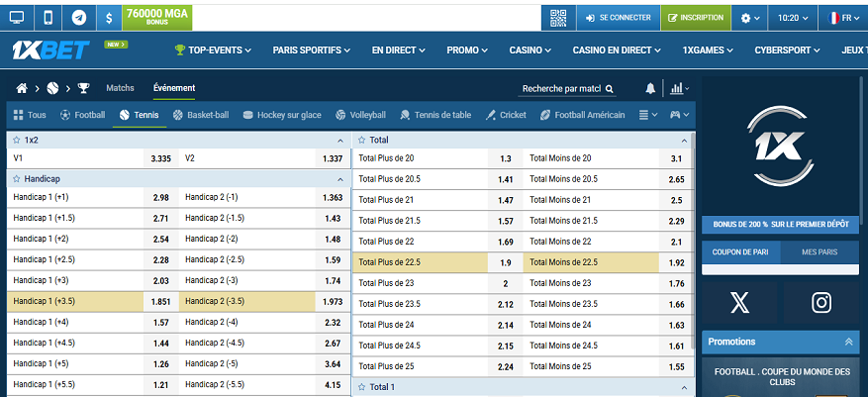Click the dollar payments icon
The image size is (868, 397).
pos(110,18)
